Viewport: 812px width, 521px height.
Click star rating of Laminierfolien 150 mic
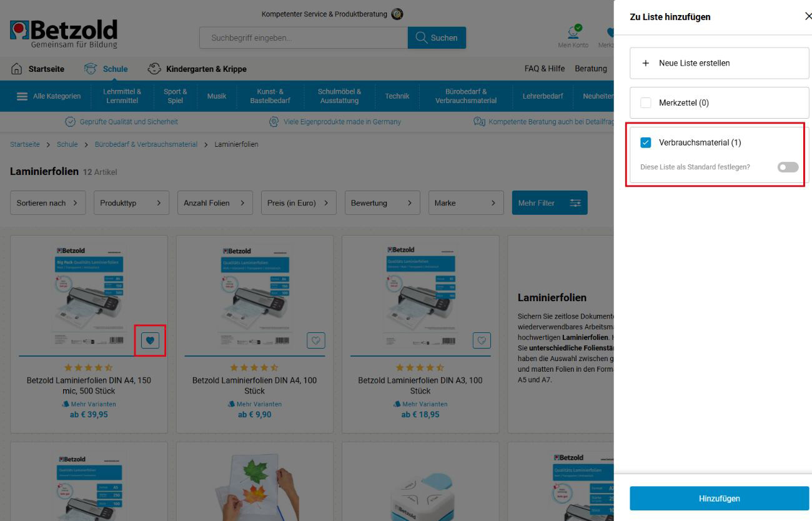89,367
